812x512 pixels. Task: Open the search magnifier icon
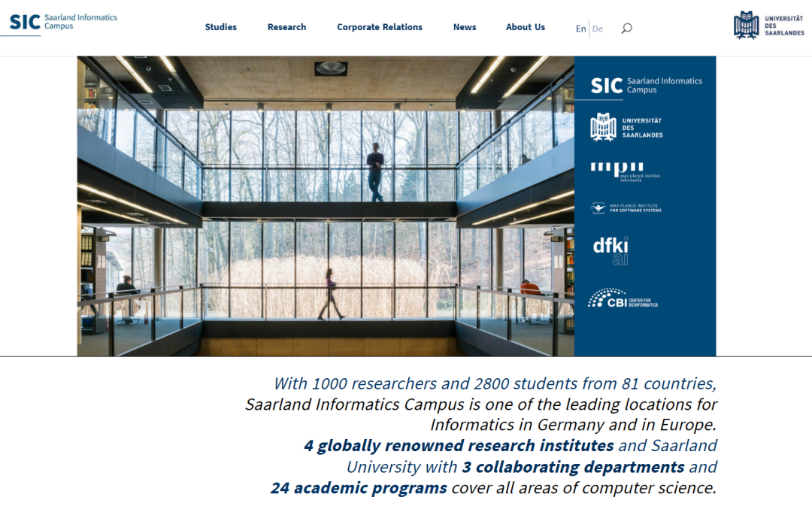click(626, 29)
